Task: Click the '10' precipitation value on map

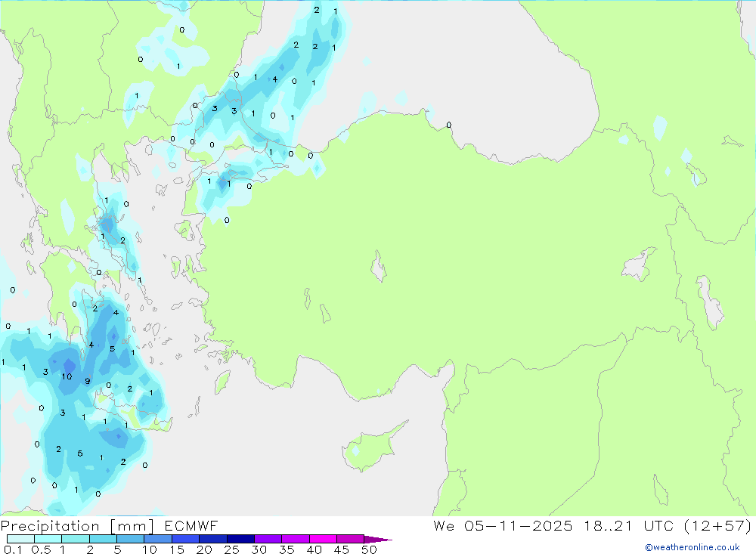Action: pos(67,376)
